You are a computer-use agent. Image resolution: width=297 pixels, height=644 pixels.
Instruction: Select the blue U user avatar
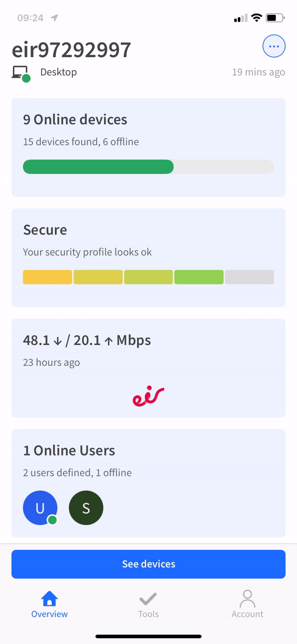[40, 508]
